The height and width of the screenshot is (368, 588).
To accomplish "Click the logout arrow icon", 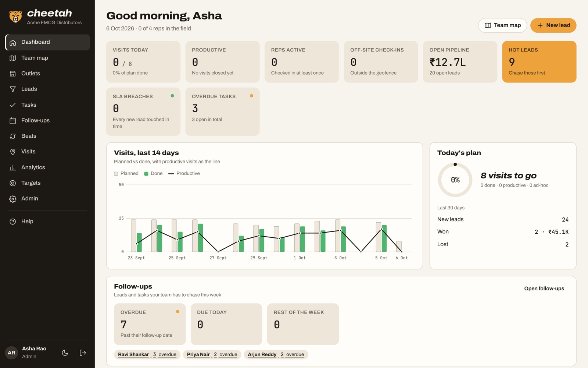I will point(83,353).
